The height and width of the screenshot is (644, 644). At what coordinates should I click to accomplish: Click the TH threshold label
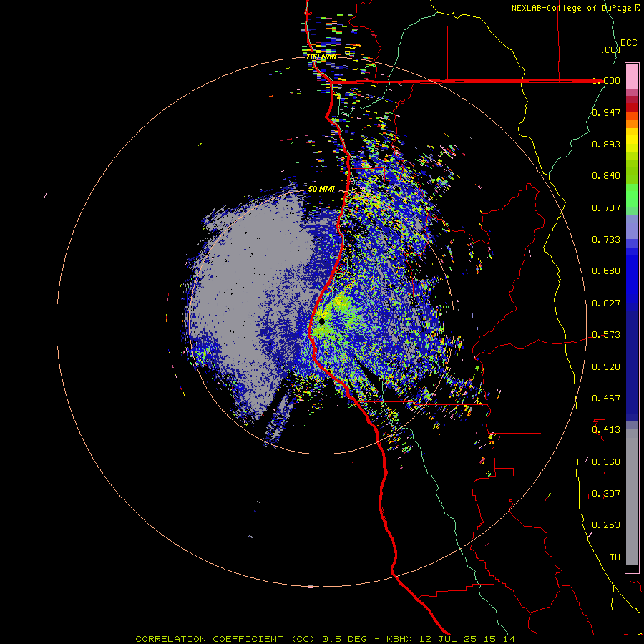pyautogui.click(x=615, y=557)
